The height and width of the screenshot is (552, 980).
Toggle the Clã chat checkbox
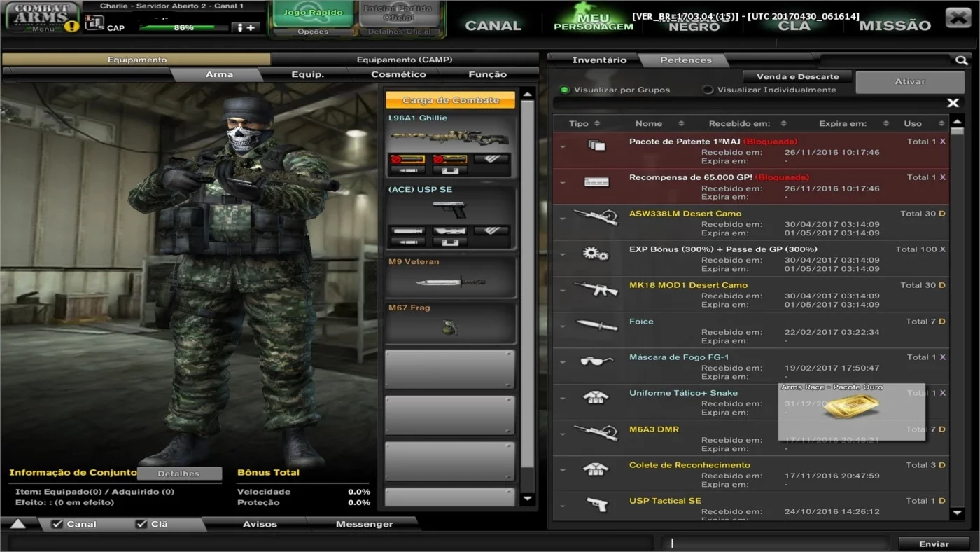(141, 524)
